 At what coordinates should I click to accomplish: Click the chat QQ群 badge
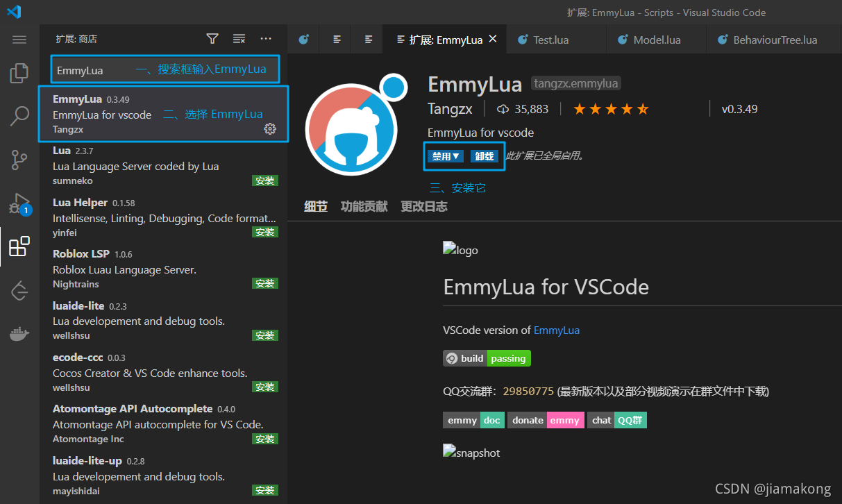pos(617,420)
